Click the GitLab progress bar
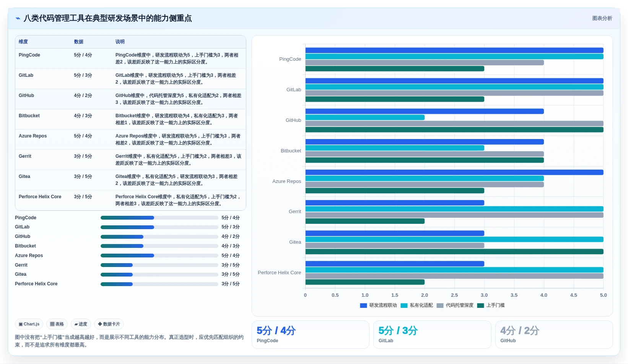 (x=159, y=227)
